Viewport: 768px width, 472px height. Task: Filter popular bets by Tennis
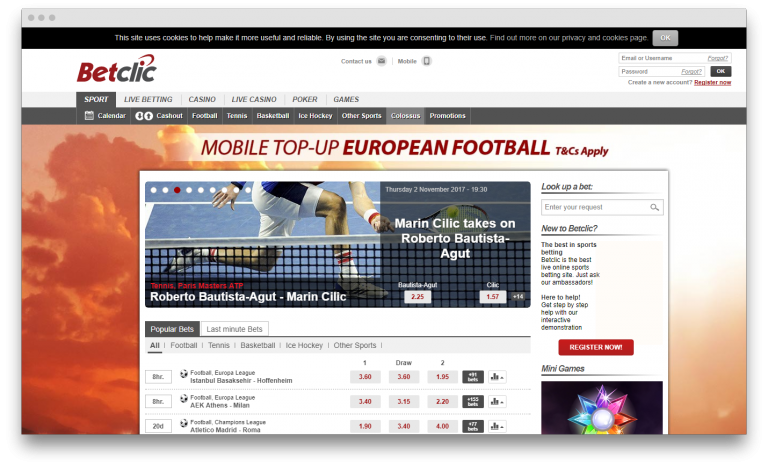218,346
